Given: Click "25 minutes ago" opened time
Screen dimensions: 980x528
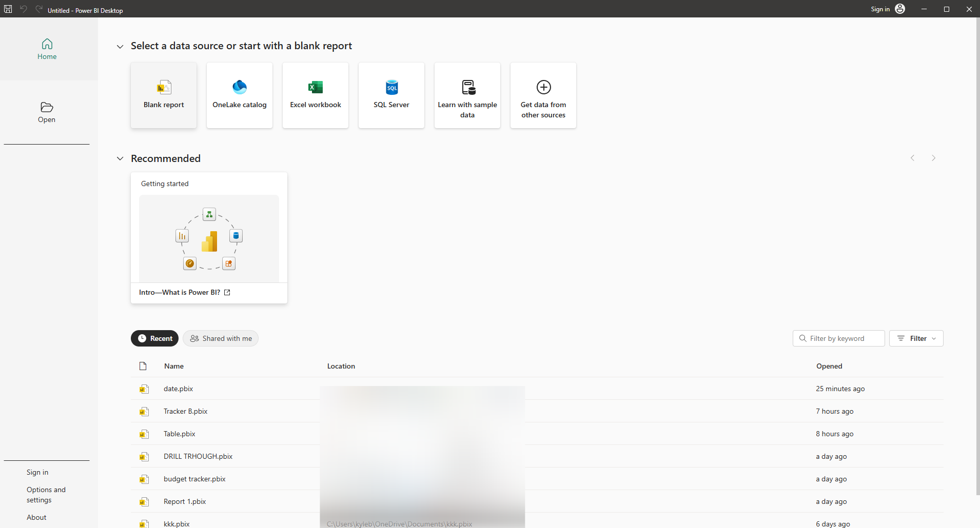Looking at the screenshot, I should [840, 389].
